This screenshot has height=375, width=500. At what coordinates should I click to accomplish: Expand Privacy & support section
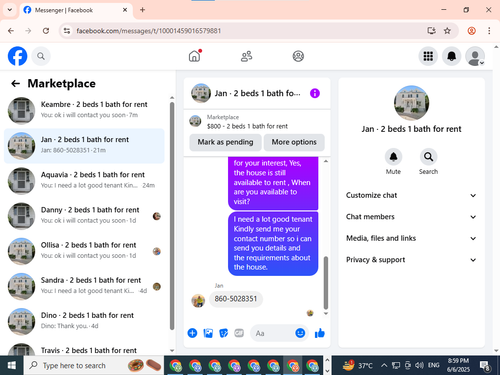coord(411,260)
